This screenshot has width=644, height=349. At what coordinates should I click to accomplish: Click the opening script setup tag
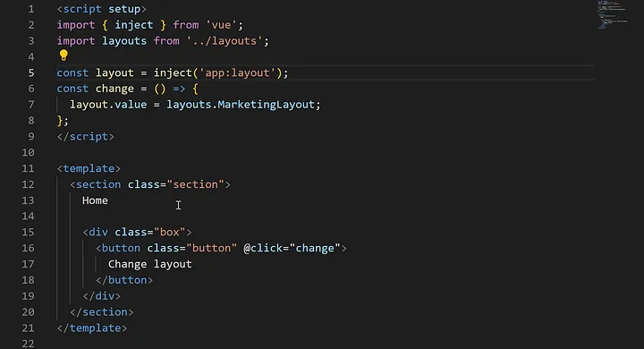click(x=101, y=9)
